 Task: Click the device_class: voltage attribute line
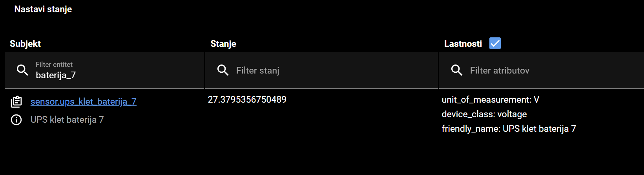(484, 114)
